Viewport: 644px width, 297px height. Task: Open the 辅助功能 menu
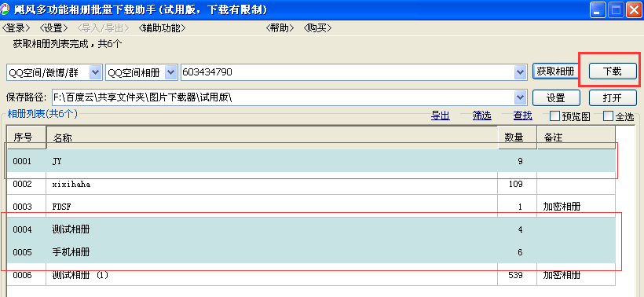pyautogui.click(x=163, y=28)
